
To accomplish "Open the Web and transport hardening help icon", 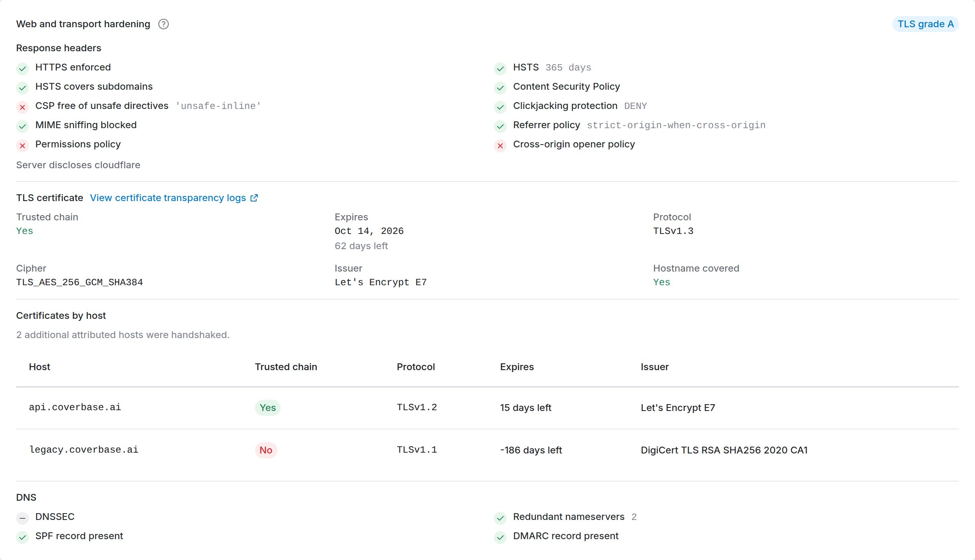I will click(x=164, y=24).
